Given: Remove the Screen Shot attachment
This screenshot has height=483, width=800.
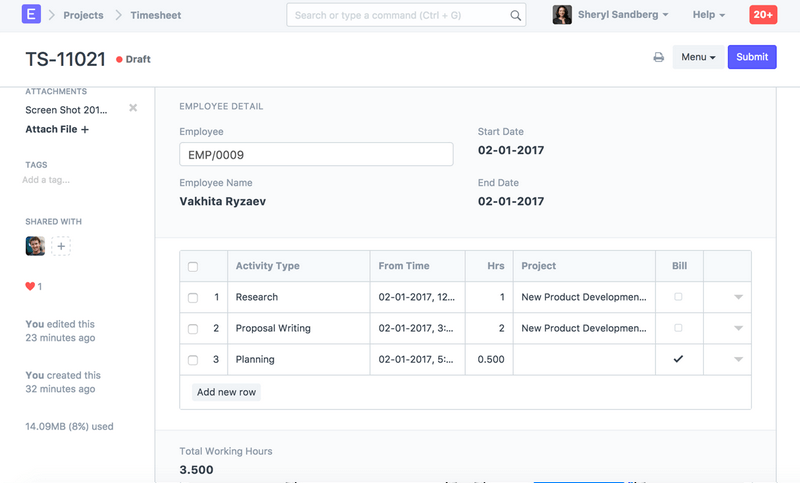Looking at the screenshot, I should click(x=133, y=108).
